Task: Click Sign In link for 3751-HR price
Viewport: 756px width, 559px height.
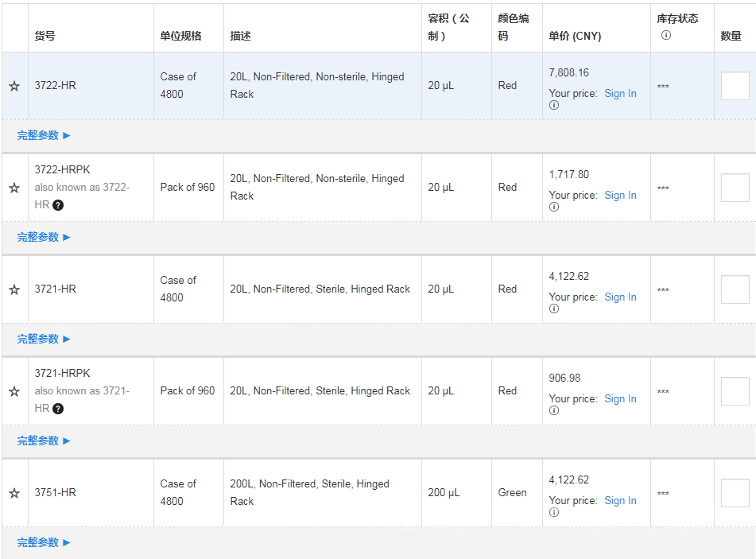Action: pyautogui.click(x=620, y=500)
